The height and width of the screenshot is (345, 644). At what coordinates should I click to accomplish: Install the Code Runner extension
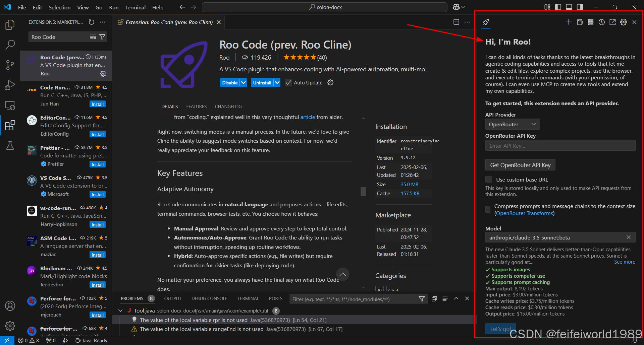pyautogui.click(x=98, y=104)
